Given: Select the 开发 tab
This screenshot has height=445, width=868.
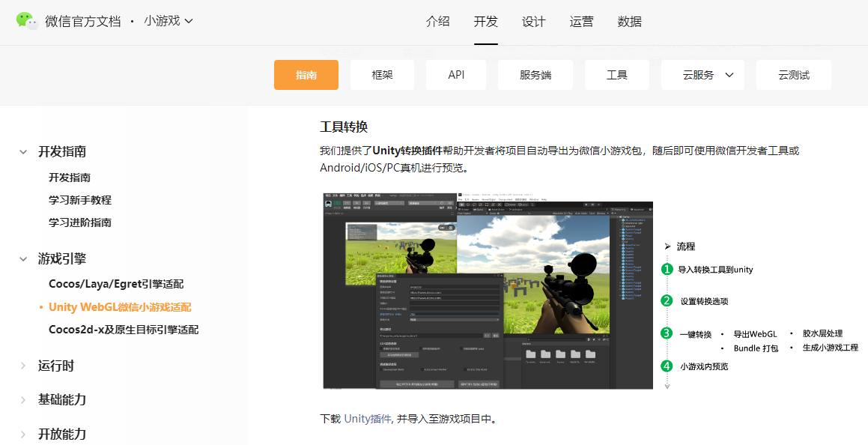Looking at the screenshot, I should pyautogui.click(x=485, y=22).
